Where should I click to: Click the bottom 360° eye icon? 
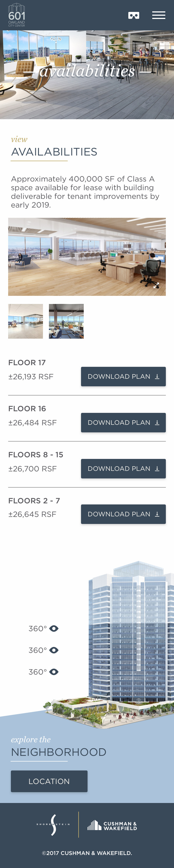point(54,672)
